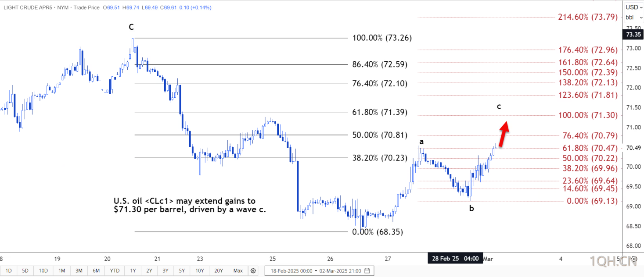Screen dimensions: 644x277
Task: Select the 20Y time range
Action: pyautogui.click(x=219, y=271)
